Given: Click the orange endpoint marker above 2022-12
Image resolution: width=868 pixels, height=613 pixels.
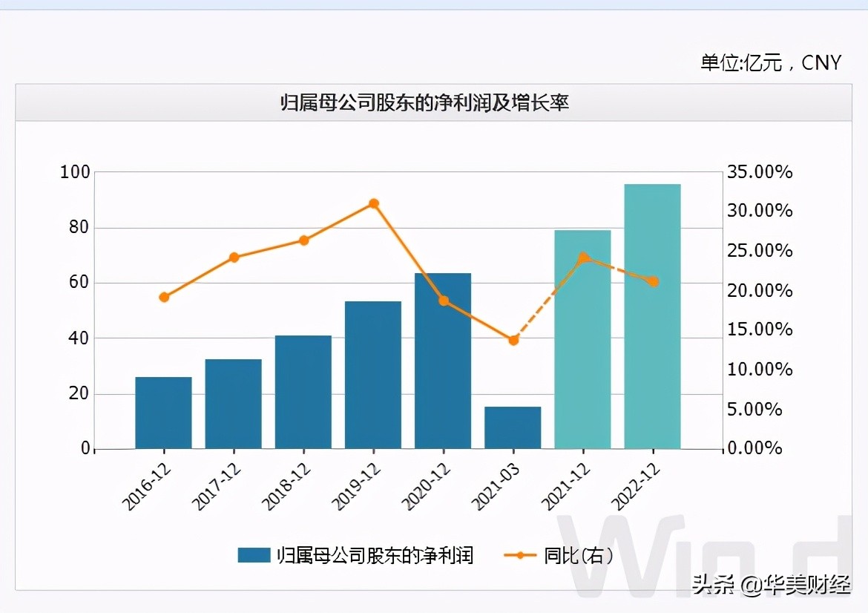Looking at the screenshot, I should pos(653,282).
